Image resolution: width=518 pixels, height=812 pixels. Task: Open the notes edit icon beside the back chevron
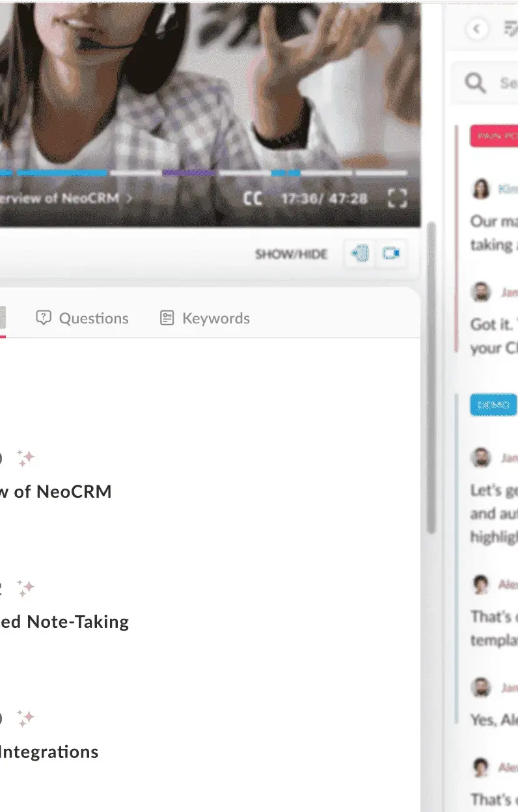pyautogui.click(x=511, y=29)
